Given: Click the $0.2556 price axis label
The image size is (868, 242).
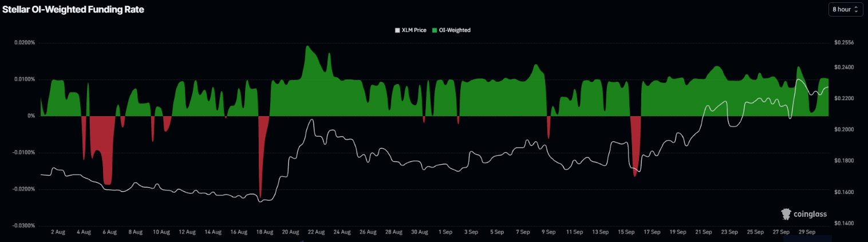Looking at the screenshot, I should (x=844, y=43).
